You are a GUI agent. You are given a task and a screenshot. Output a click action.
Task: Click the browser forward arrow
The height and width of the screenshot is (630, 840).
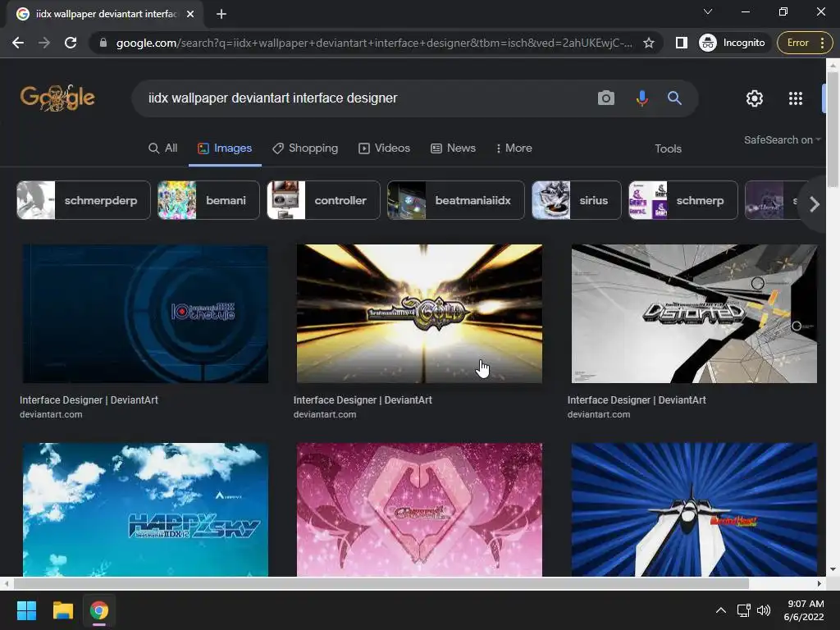(44, 43)
